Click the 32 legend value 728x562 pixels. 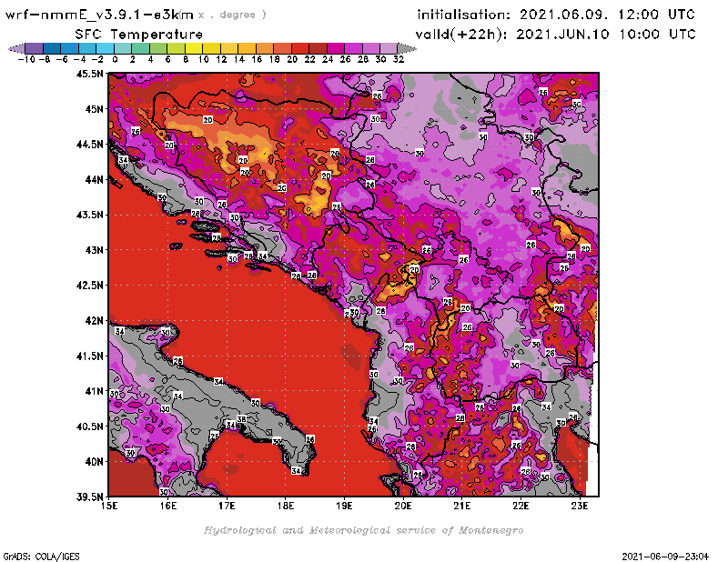[x=399, y=59]
